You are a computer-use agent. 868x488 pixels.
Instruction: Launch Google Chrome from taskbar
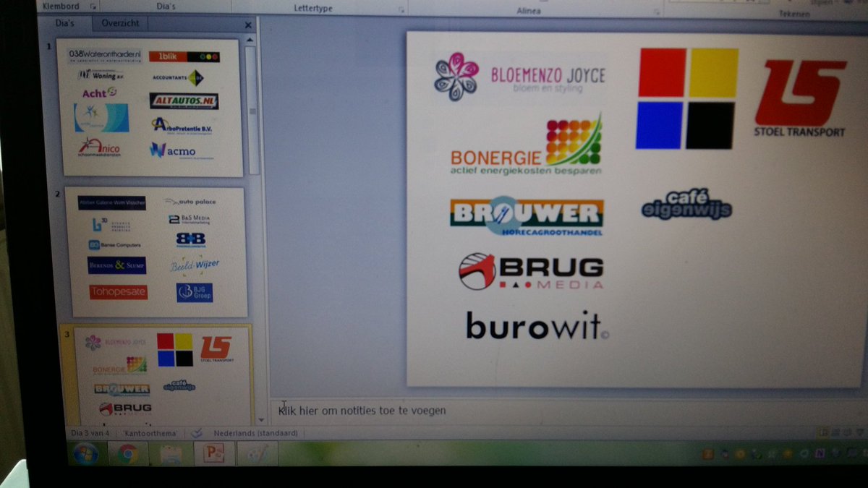[x=127, y=454]
